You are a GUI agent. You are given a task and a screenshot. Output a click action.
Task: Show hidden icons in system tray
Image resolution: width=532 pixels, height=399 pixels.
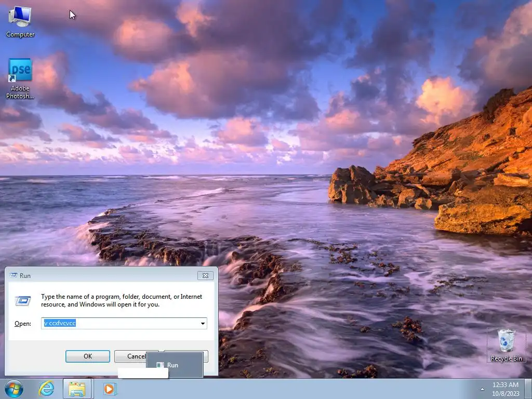[482, 389]
